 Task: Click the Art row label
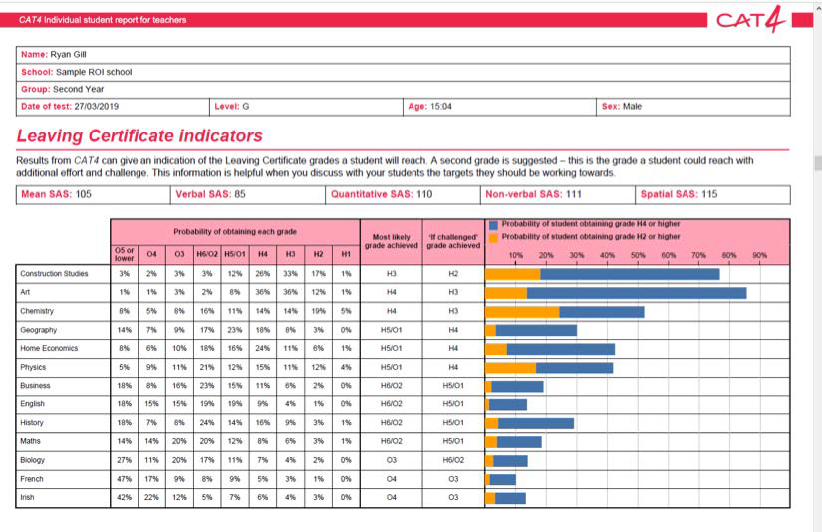point(25,292)
